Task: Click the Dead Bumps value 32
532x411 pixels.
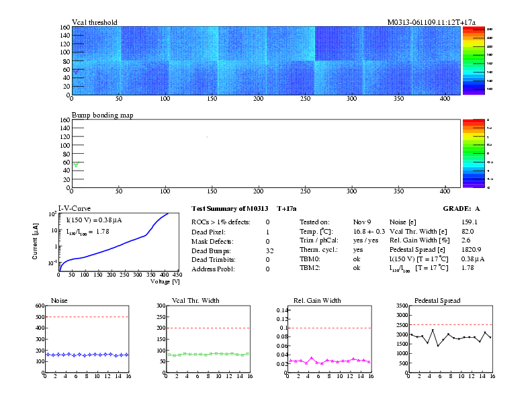Action: coord(268,250)
